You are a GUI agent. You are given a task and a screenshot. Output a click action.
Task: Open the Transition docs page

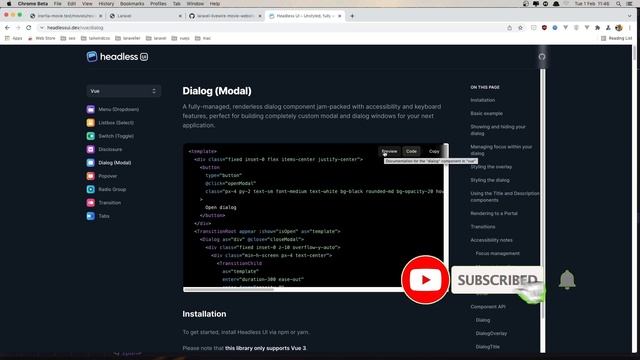pos(109,202)
